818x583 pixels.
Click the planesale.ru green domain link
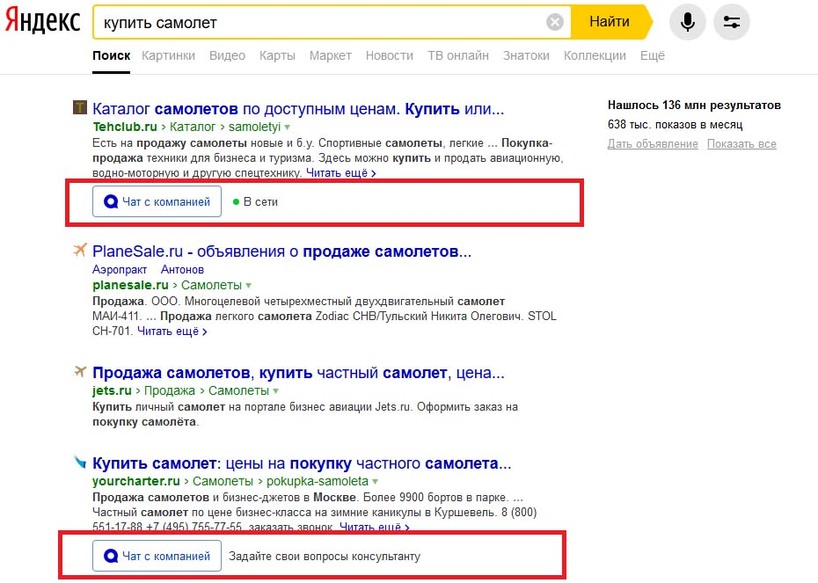click(x=130, y=285)
